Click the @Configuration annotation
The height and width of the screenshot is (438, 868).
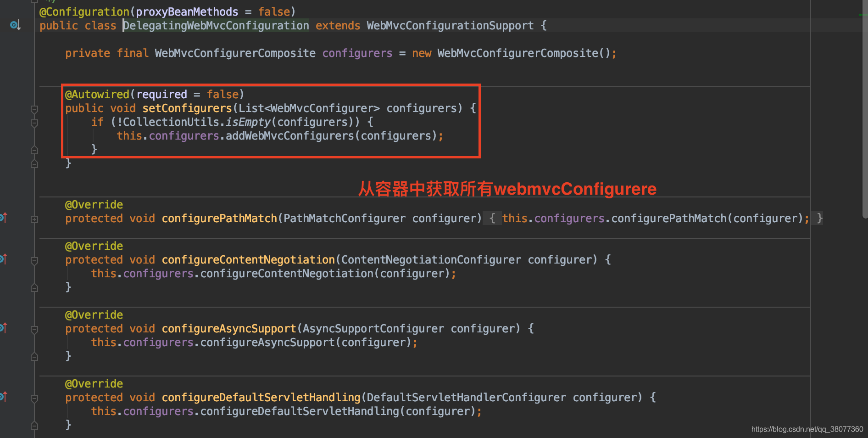[x=84, y=12]
